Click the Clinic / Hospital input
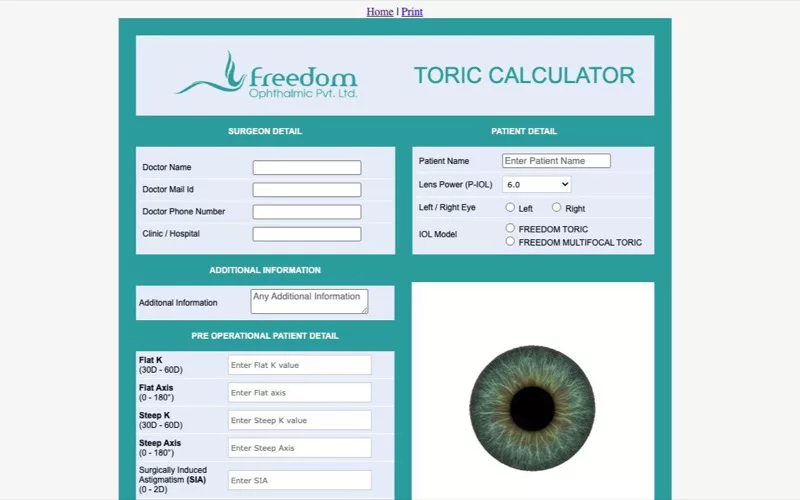This screenshot has width=800, height=500. click(x=307, y=234)
